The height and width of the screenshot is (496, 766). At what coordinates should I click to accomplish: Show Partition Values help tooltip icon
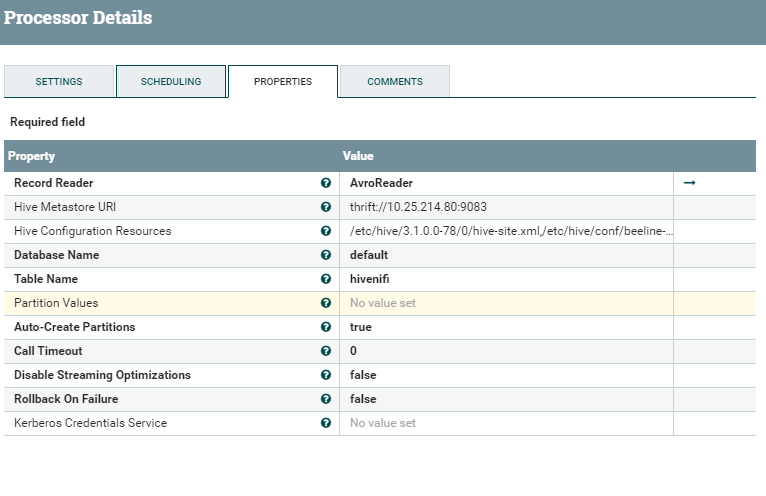[x=326, y=302]
